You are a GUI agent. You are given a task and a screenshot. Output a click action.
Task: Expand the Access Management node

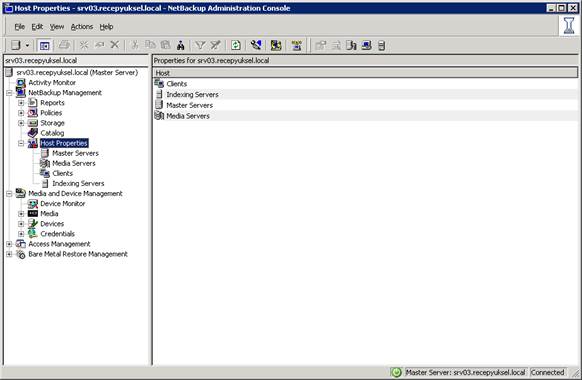[x=9, y=244]
